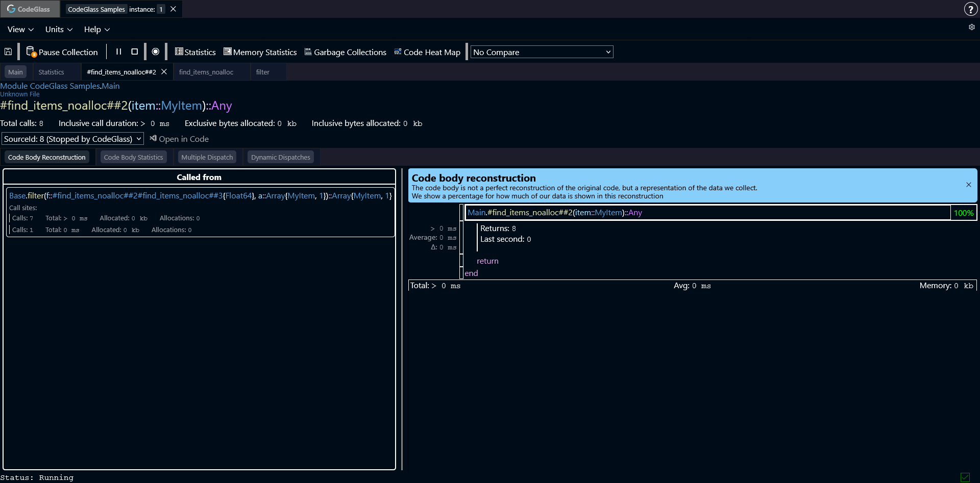This screenshot has height=483, width=980.
Task: Click the help question mark icon
Action: 970,9
